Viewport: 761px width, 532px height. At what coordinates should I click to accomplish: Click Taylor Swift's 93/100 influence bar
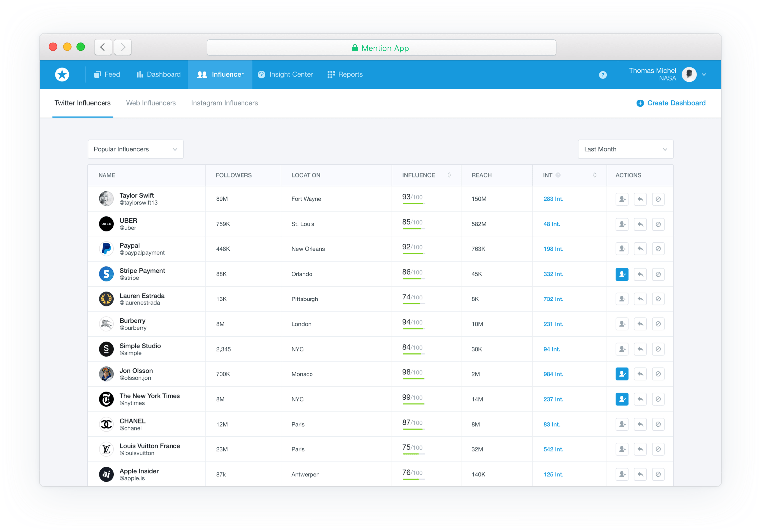point(413,203)
